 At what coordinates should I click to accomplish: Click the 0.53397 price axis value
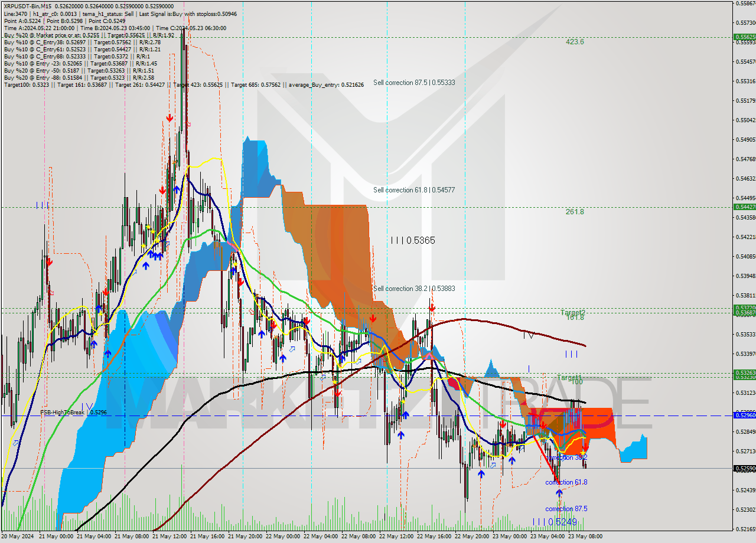745,354
